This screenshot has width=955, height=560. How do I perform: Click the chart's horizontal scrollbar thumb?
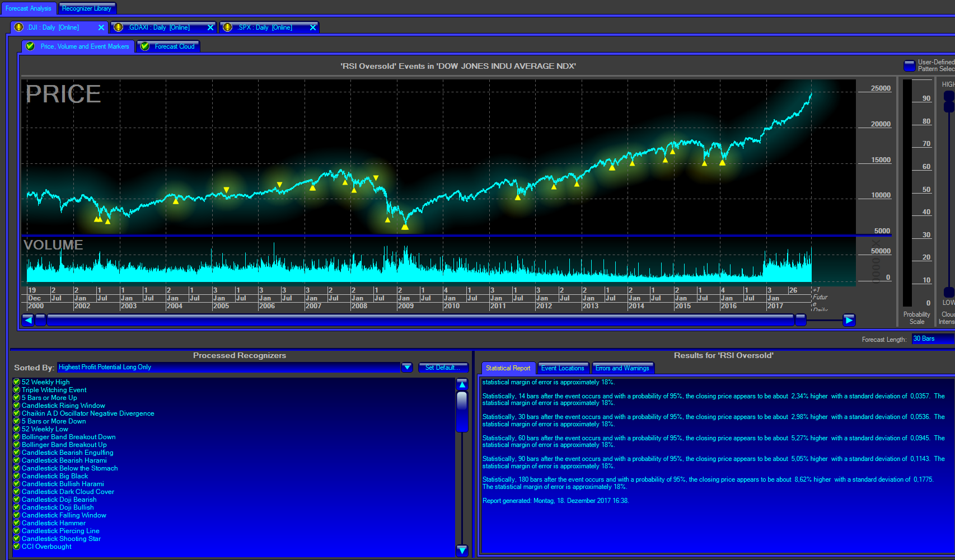[420, 320]
